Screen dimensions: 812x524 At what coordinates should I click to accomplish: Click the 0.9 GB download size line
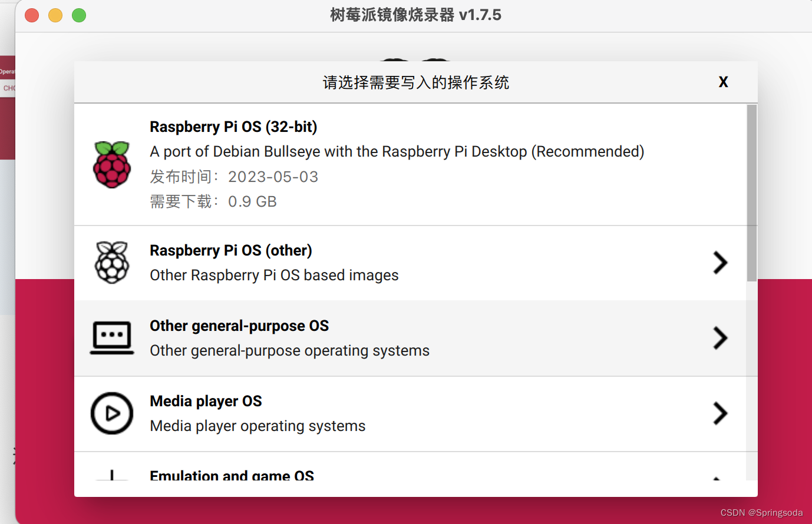[213, 201]
